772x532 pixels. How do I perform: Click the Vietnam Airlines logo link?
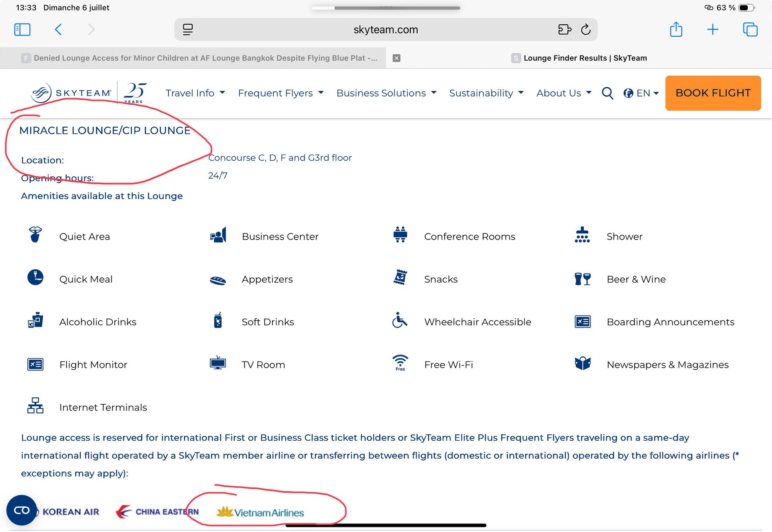click(260, 512)
